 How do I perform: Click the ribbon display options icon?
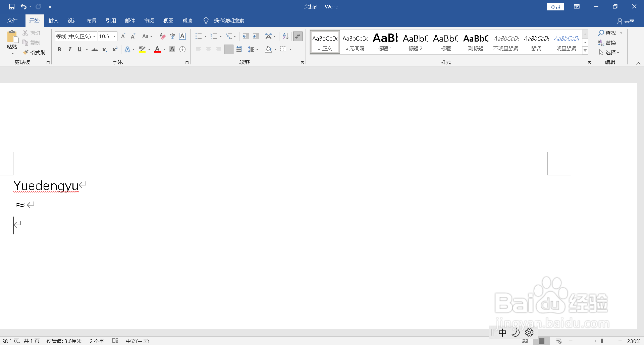[577, 7]
